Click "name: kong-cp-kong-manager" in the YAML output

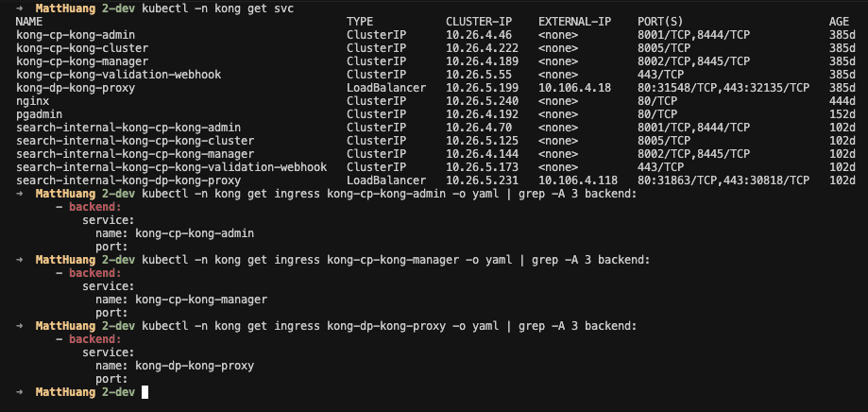(x=181, y=299)
